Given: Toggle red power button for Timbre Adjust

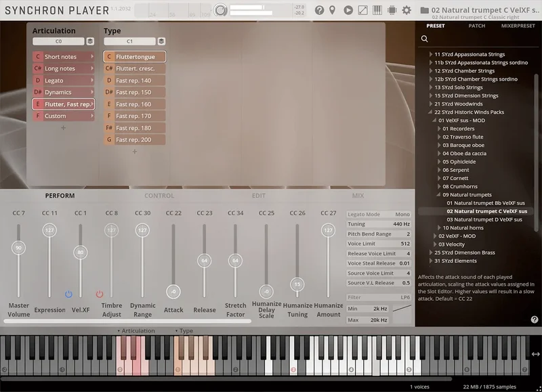Looking at the screenshot, I should pos(100,295).
